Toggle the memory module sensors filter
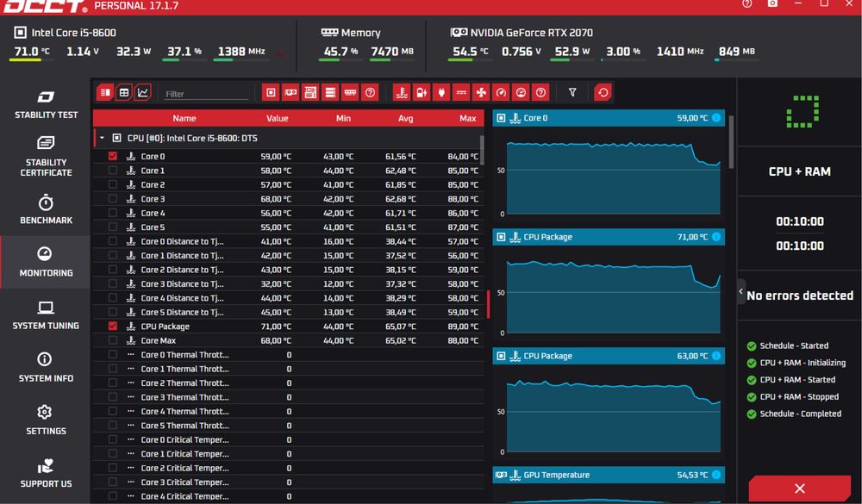 pos(350,92)
